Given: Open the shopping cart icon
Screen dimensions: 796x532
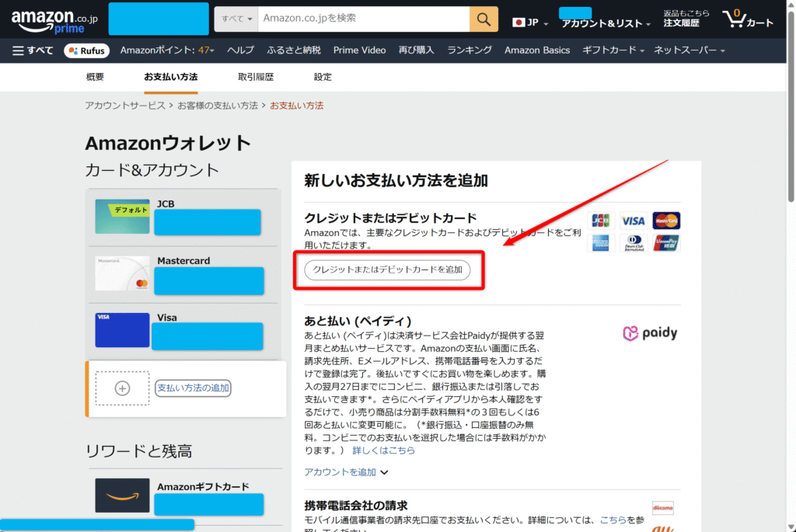Looking at the screenshot, I should point(748,19).
